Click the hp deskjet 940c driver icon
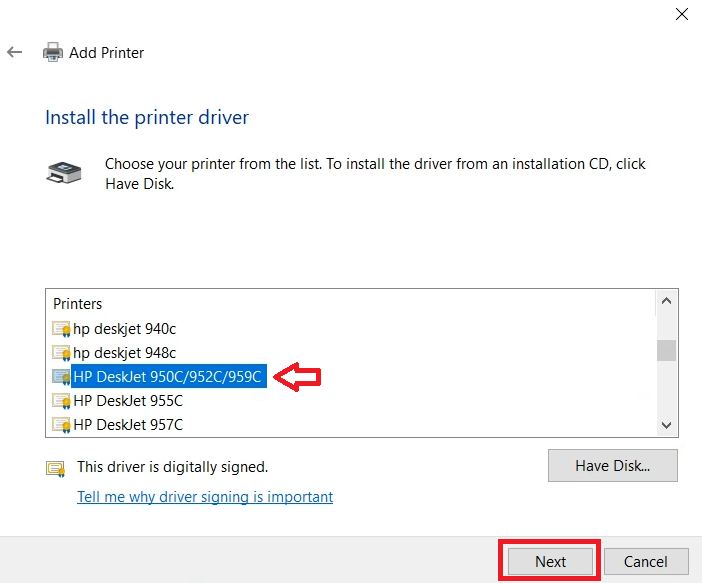Image resolution: width=702 pixels, height=583 pixels. click(x=61, y=329)
